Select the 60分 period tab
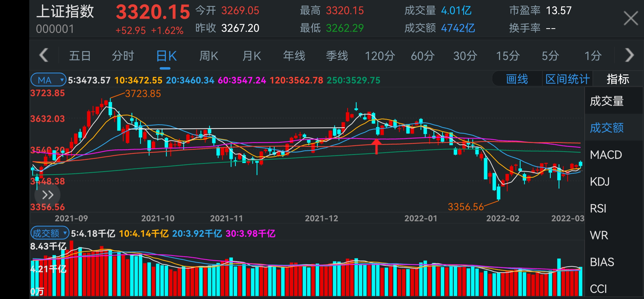Image resolution: width=644 pixels, height=299 pixels. tap(423, 56)
